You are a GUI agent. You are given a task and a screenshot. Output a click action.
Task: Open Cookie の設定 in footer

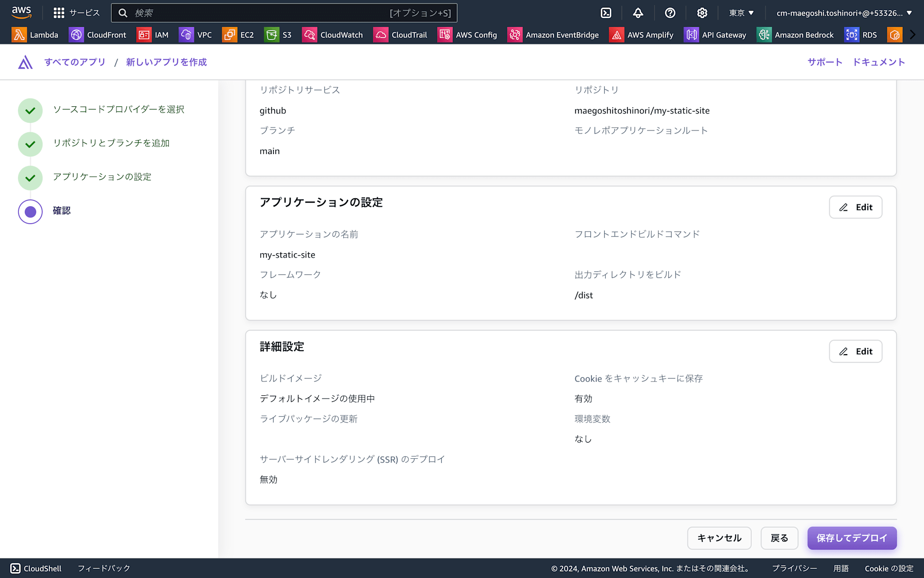point(889,568)
